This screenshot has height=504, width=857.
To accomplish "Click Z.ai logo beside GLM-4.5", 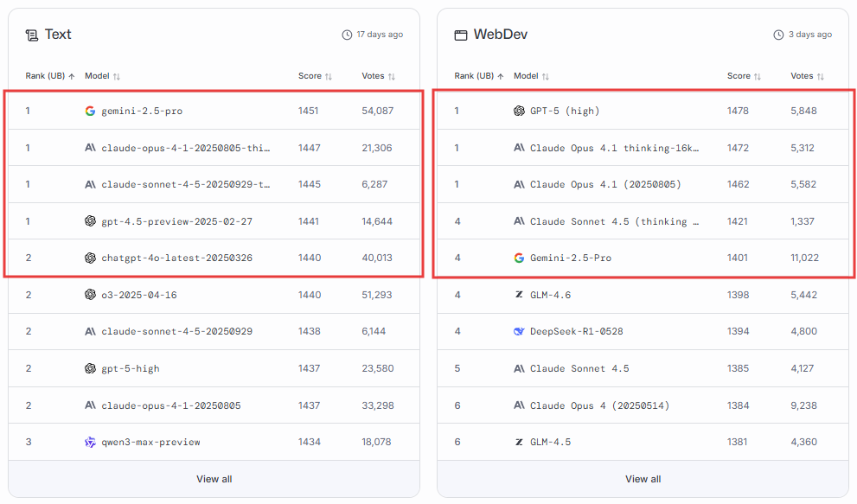I will 519,442.
